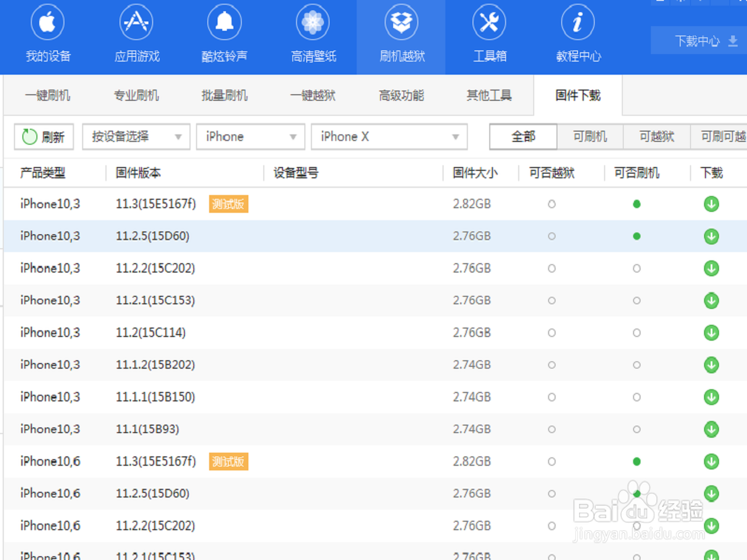
Task: Download iPhone10,3 11.2(15C114) firmware
Action: tap(712, 333)
